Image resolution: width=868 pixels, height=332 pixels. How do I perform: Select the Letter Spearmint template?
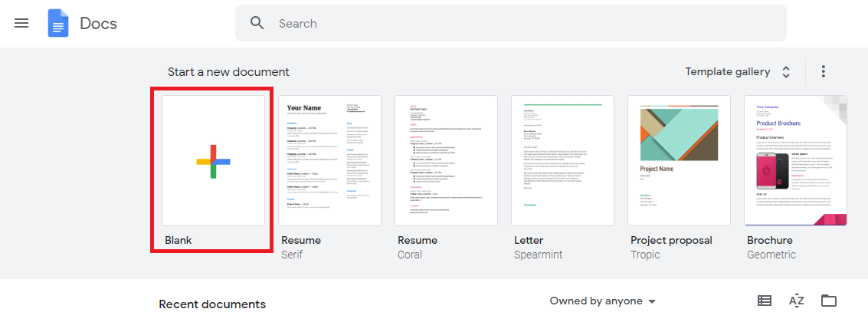562,160
